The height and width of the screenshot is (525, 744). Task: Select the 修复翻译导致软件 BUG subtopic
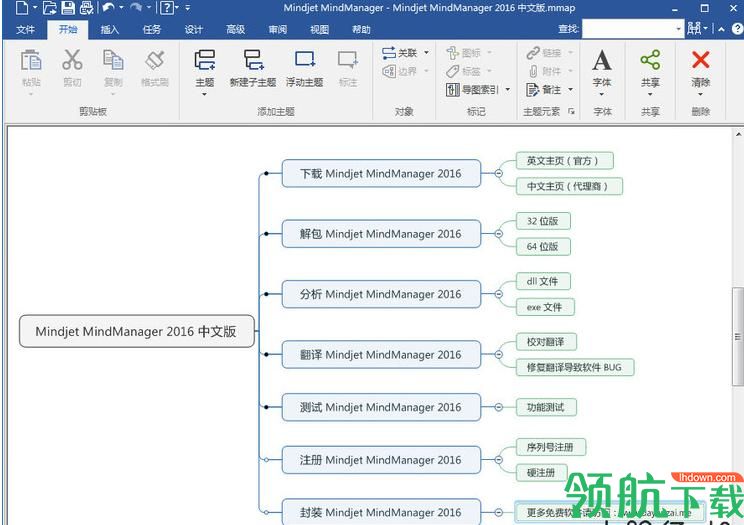tap(575, 367)
